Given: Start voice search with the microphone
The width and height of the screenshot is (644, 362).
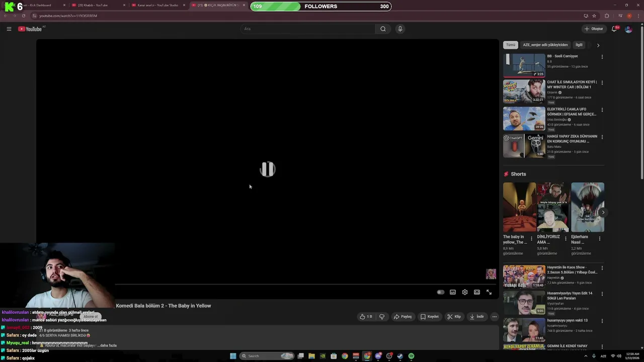Looking at the screenshot, I should (x=400, y=29).
